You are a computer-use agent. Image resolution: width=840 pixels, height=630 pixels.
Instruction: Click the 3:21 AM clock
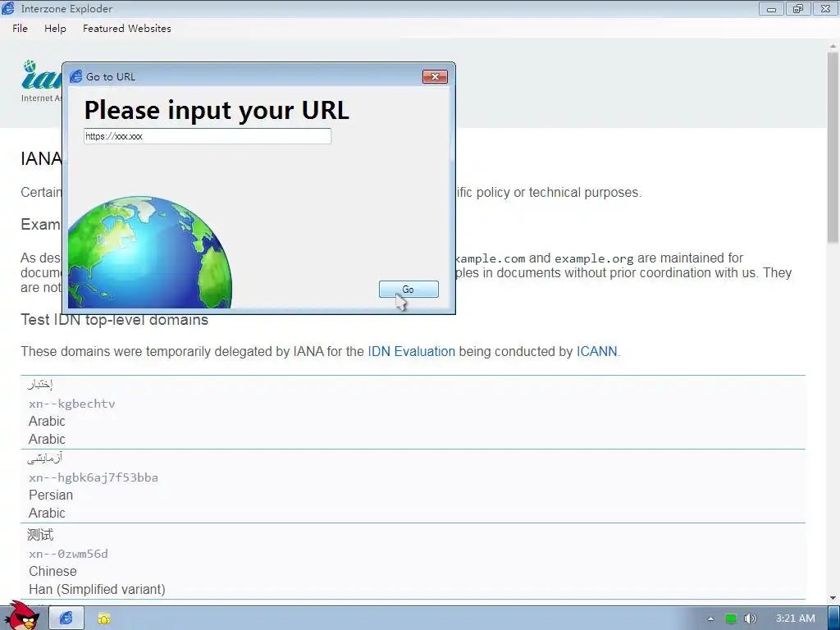(x=796, y=619)
